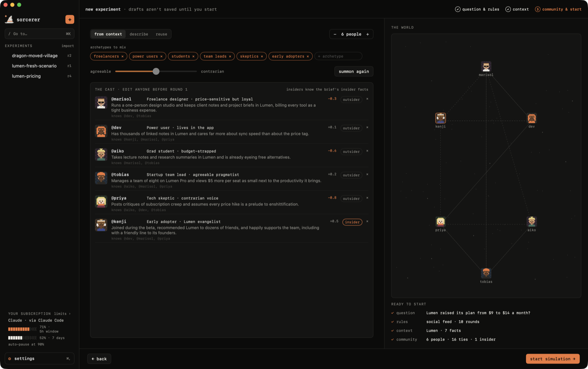Remove the power users archetype tag
Viewport: 588px width, 369px height.
(x=161, y=56)
